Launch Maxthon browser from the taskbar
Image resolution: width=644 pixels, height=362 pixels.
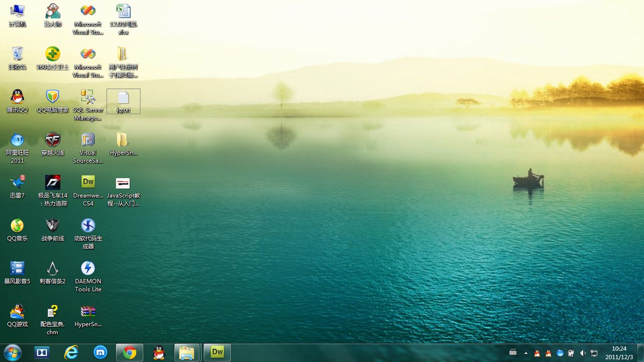pos(101,352)
